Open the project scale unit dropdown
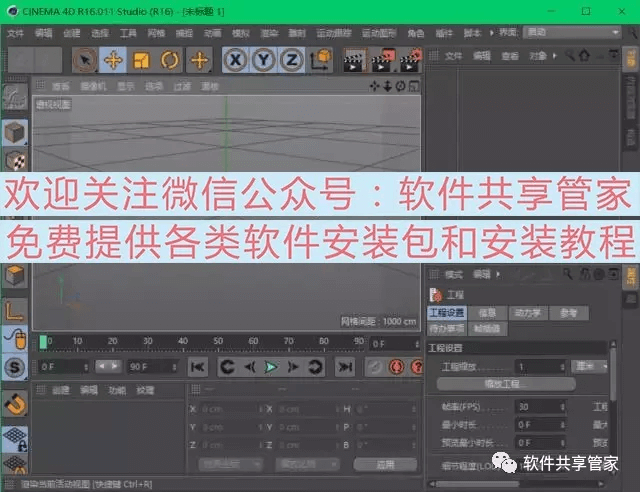 589,366
